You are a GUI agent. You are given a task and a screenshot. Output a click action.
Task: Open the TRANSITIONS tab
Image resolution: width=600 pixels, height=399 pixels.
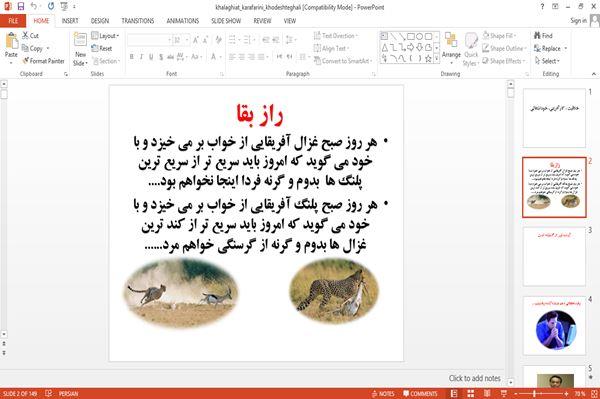(x=137, y=21)
